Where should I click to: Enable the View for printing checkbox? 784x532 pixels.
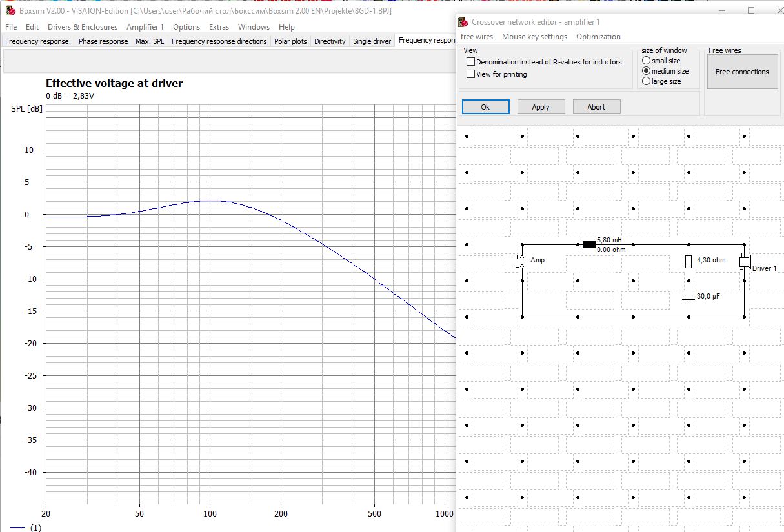[x=470, y=74]
